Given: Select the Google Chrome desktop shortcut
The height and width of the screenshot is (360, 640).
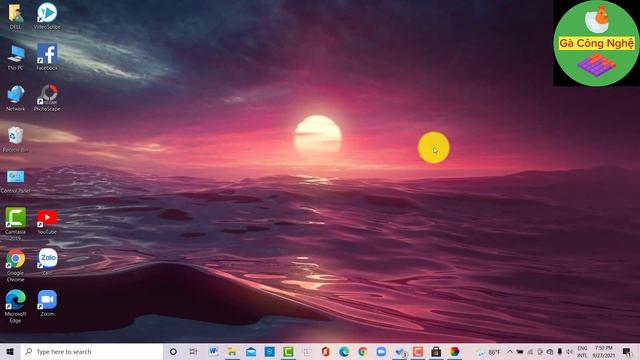Looking at the screenshot, I should pos(16,265).
